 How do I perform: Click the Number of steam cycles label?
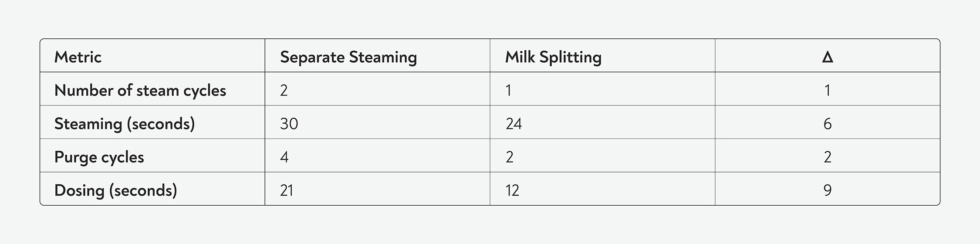[140, 91]
